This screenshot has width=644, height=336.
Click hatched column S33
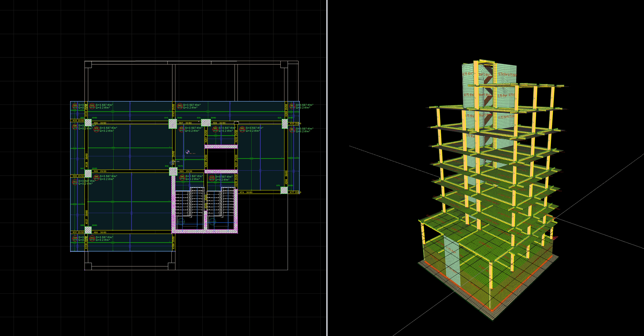tap(206, 123)
